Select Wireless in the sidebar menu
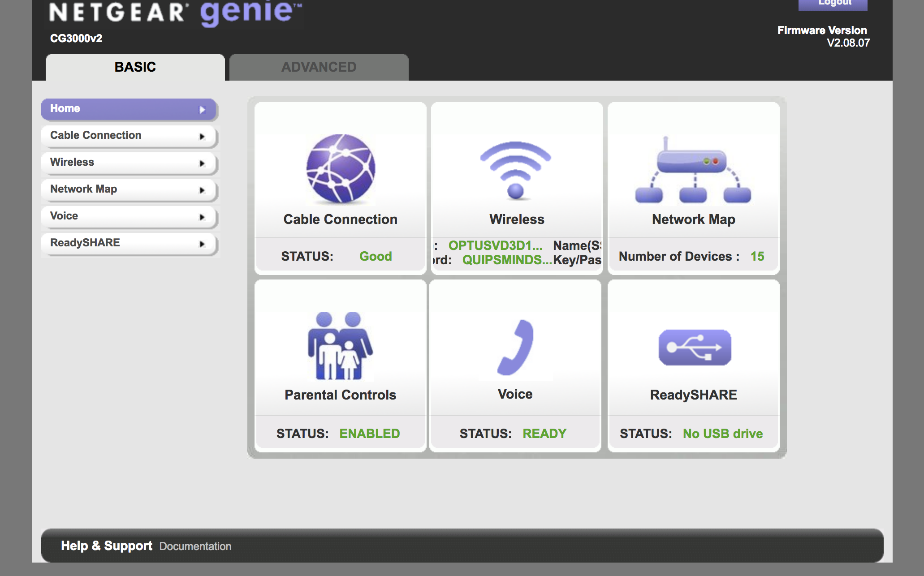Image resolution: width=924 pixels, height=576 pixels. pyautogui.click(x=129, y=163)
